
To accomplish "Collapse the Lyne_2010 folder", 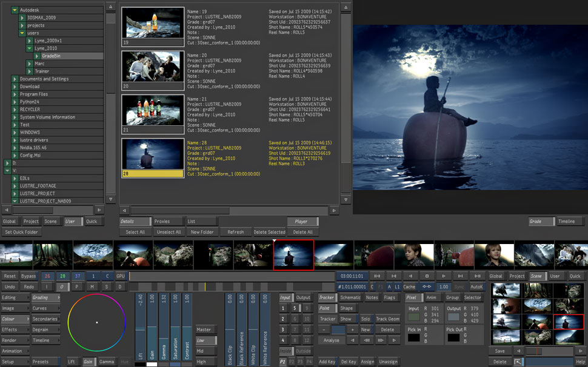I will click(x=30, y=48).
